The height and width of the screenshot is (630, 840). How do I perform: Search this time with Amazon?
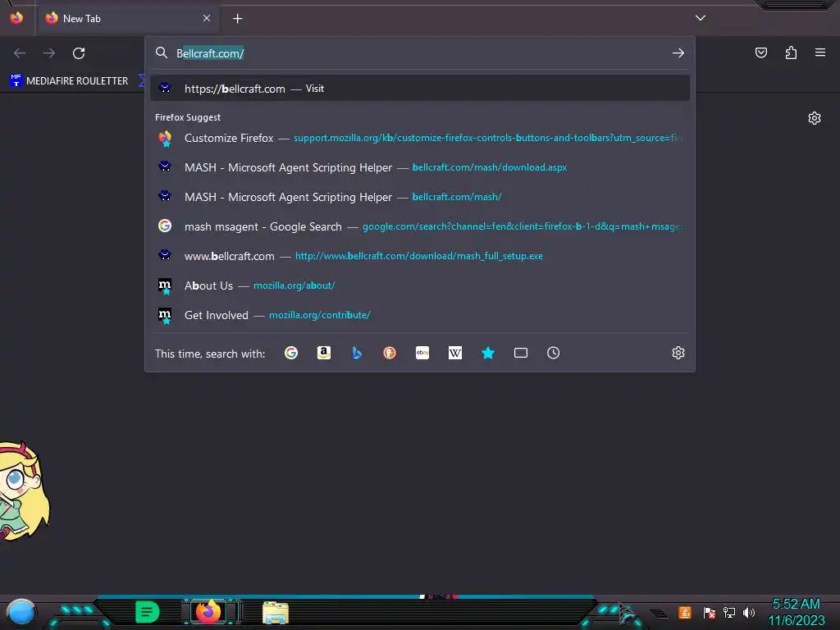point(323,353)
